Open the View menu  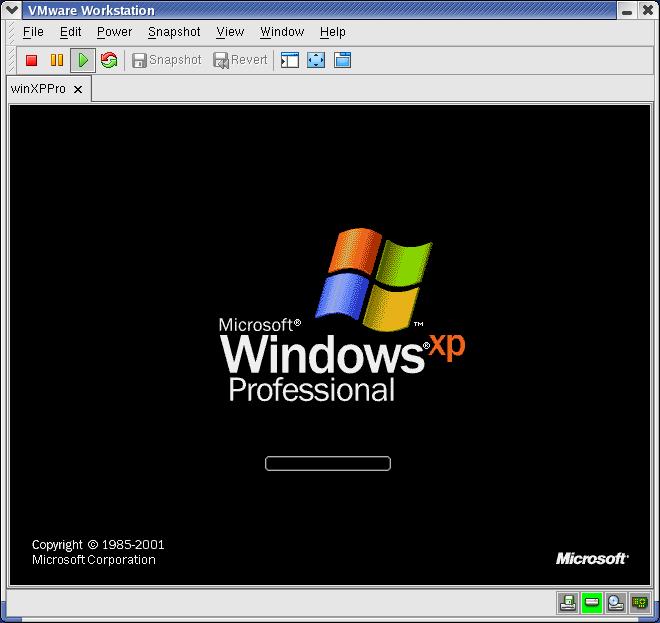click(x=230, y=32)
